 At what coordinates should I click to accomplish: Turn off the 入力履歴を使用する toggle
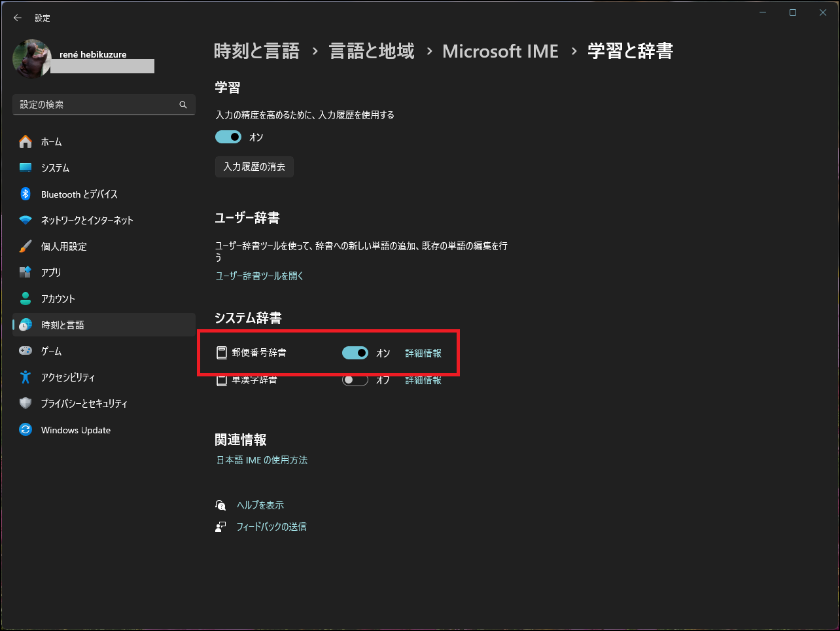pyautogui.click(x=228, y=137)
